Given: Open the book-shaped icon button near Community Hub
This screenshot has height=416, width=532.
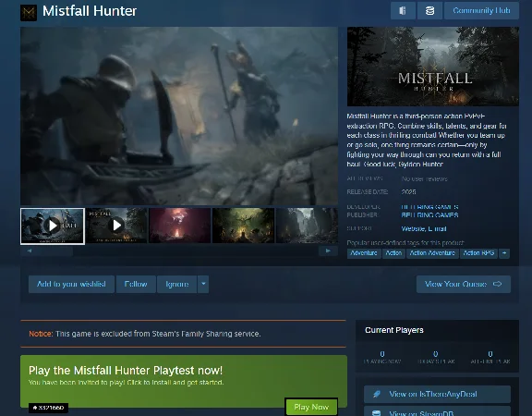Looking at the screenshot, I should [x=403, y=11].
